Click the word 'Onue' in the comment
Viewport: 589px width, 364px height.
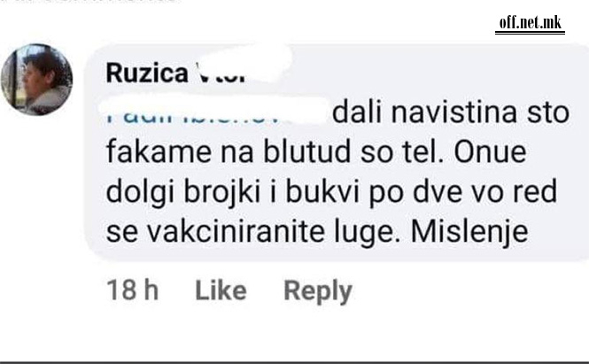(490, 151)
